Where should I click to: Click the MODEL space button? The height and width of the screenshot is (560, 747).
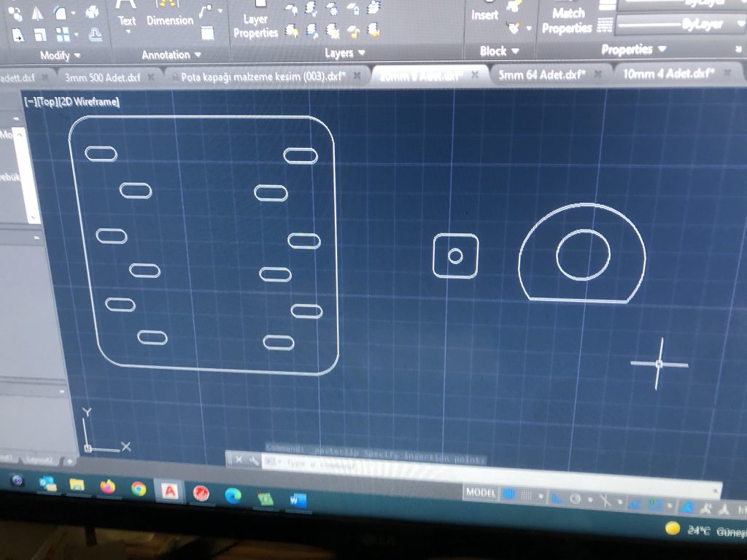pos(481,493)
